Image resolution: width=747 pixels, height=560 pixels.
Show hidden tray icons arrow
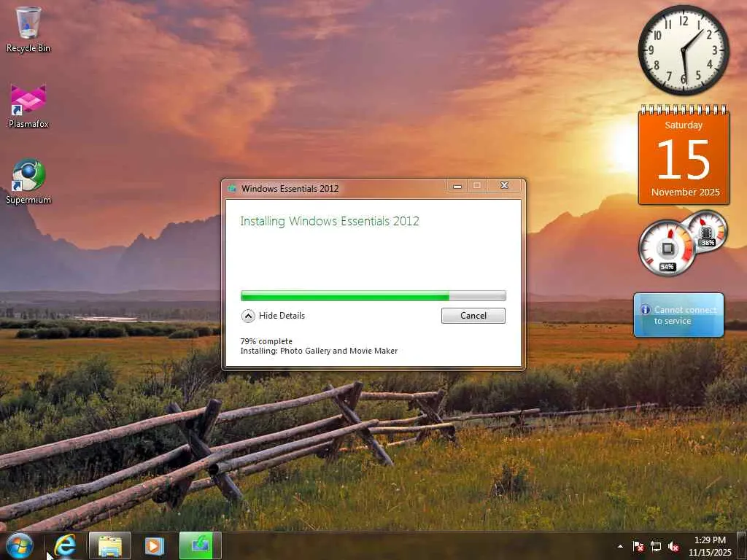(x=620, y=547)
